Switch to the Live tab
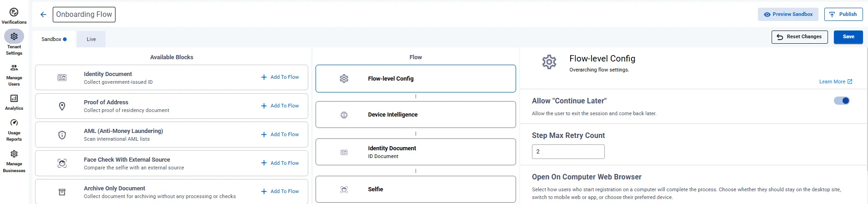Image resolution: width=868 pixels, height=204 pixels. [91, 39]
